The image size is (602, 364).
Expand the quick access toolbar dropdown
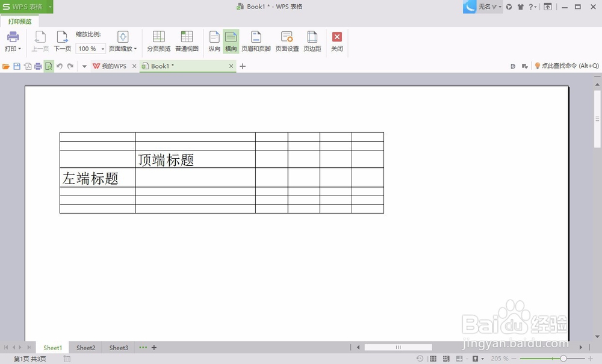[84, 66]
